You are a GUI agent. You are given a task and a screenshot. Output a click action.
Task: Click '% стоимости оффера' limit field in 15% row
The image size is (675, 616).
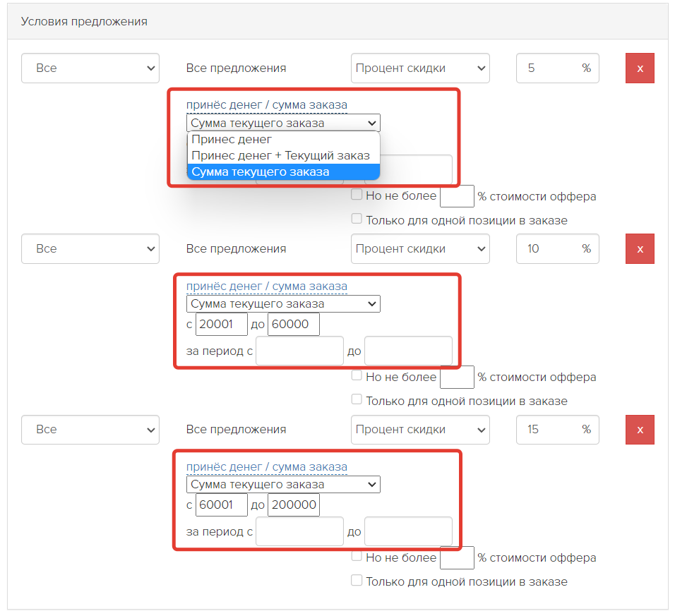click(x=457, y=558)
